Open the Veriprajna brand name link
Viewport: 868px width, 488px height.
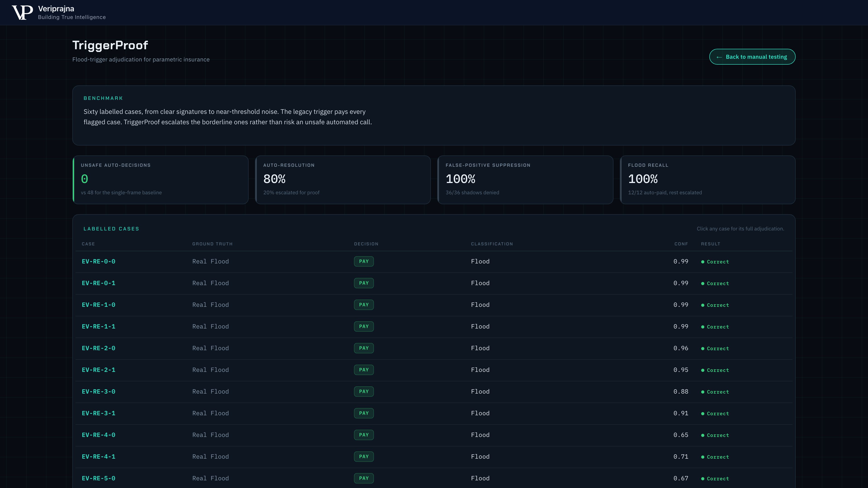click(56, 9)
